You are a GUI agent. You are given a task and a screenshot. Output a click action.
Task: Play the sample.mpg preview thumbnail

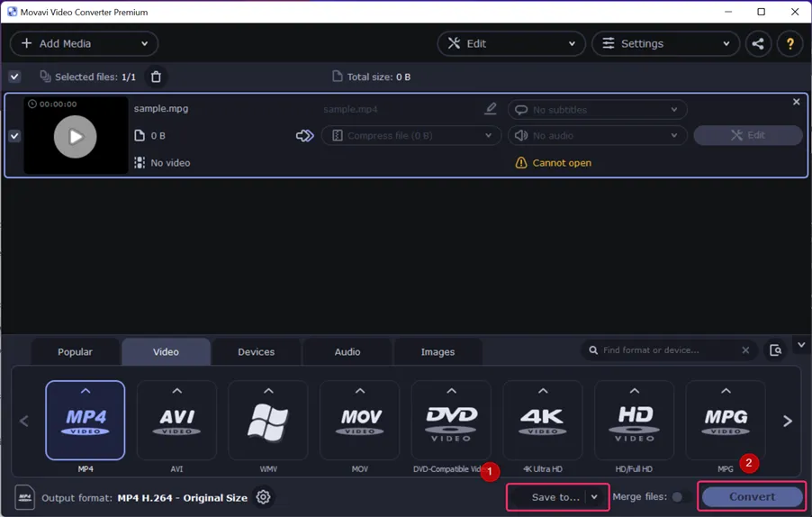coord(76,136)
